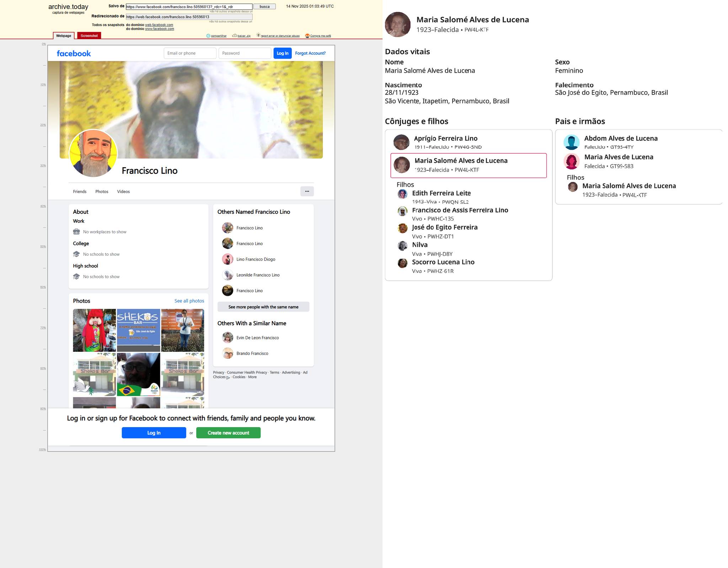Click Aprígio Ferreira Lino's avatar
The image size is (728, 568).
coord(401,142)
